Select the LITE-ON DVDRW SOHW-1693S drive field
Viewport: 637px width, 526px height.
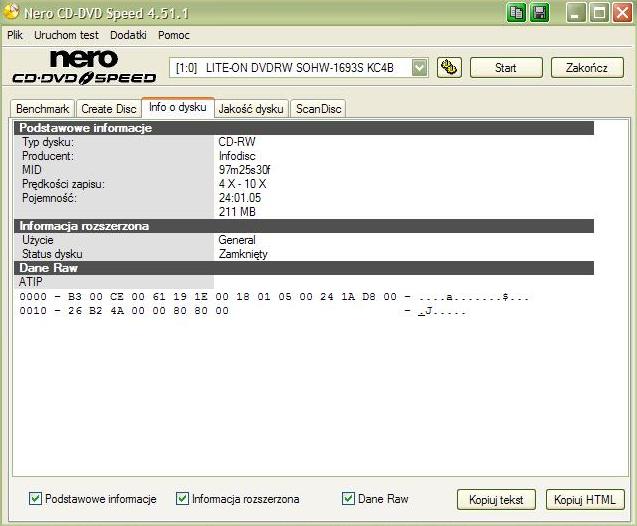point(299,68)
